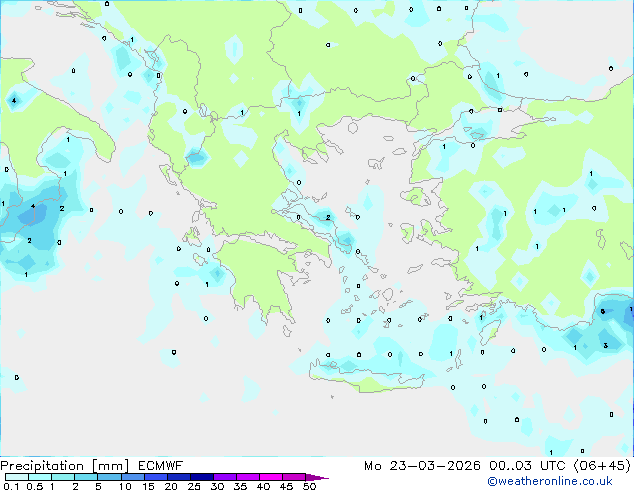Click the '(06+45)' forecast run text
Viewport: 634px width, 490px height.
[x=602, y=466]
